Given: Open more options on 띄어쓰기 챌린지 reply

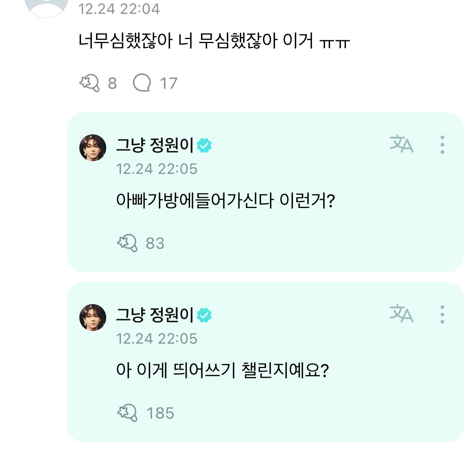Looking at the screenshot, I should (442, 314).
